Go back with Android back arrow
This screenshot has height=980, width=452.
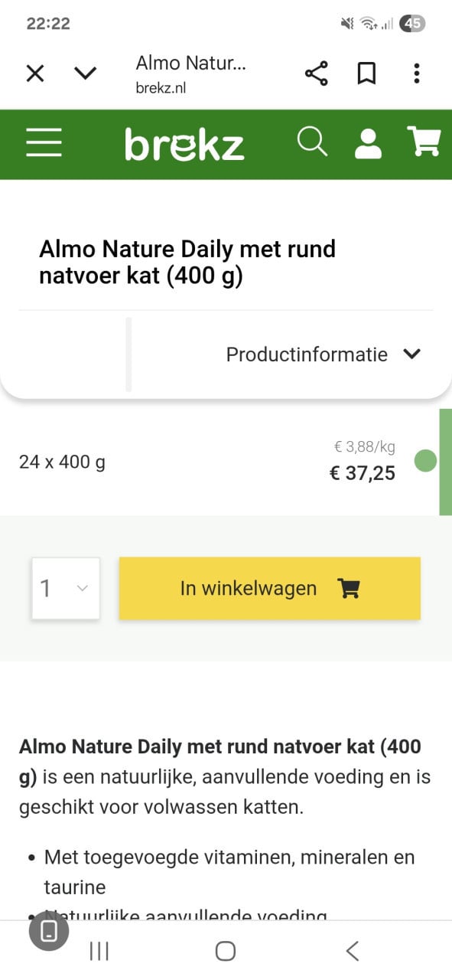click(x=352, y=951)
